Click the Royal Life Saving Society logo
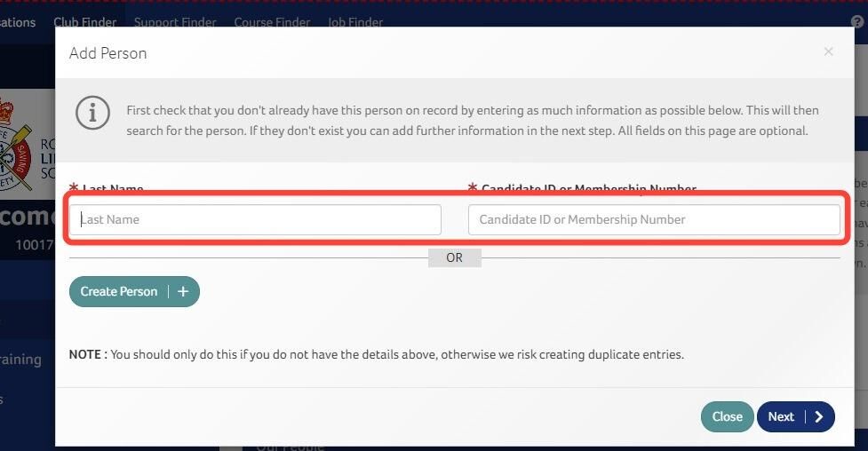868x451 pixels. pos(28,144)
